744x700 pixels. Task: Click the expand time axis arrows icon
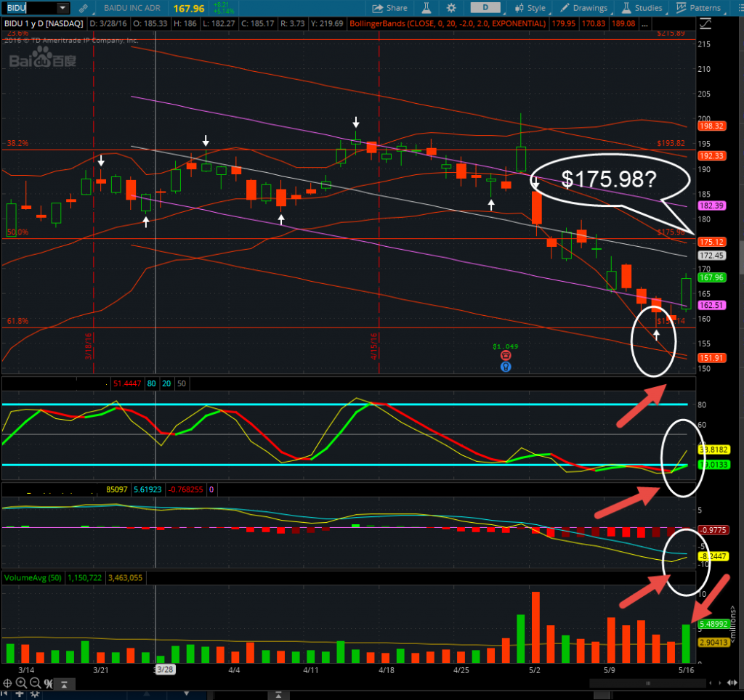click(732, 683)
